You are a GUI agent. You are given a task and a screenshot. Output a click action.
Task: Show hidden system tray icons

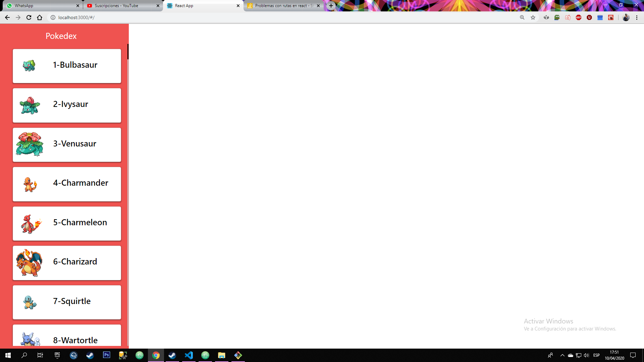pyautogui.click(x=562, y=355)
